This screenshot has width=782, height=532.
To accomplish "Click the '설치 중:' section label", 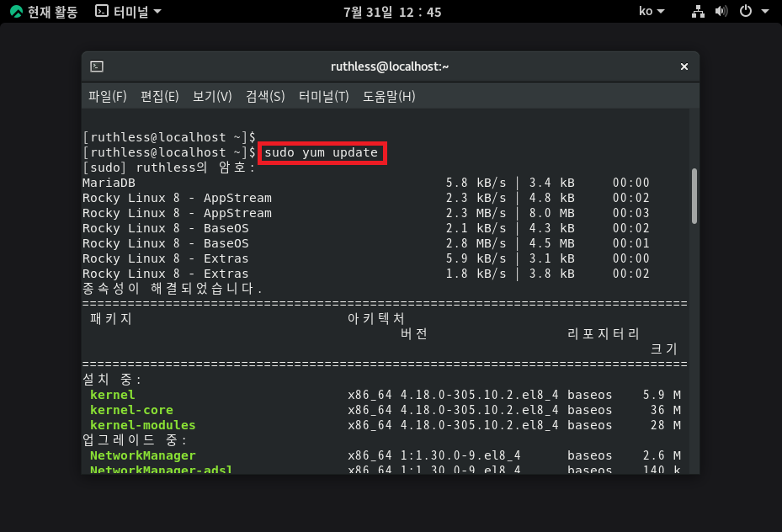I will pyautogui.click(x=112, y=380).
